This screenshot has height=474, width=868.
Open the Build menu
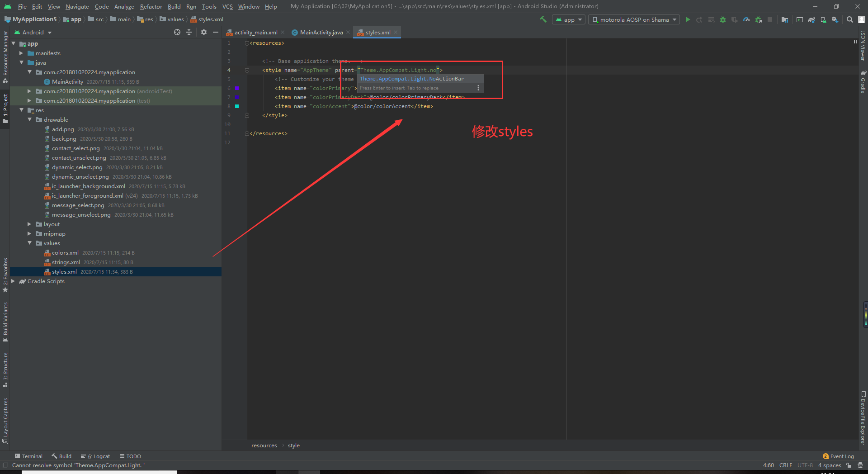pos(174,6)
